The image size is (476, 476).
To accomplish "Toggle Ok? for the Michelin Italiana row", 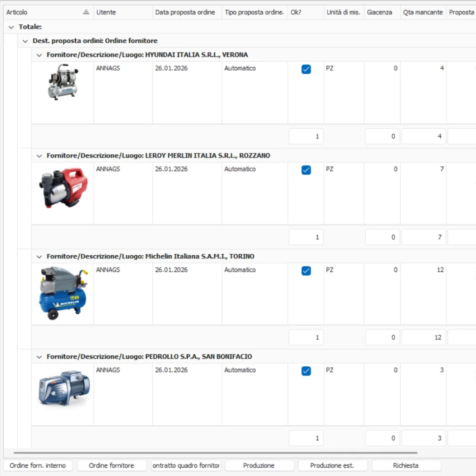I will click(306, 271).
